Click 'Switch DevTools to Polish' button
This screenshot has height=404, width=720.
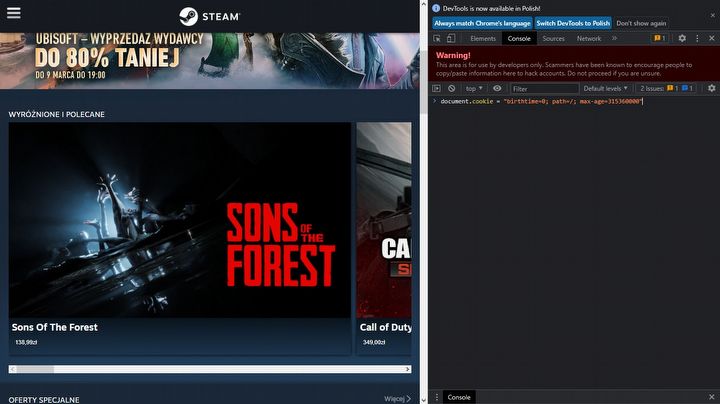[x=573, y=23]
